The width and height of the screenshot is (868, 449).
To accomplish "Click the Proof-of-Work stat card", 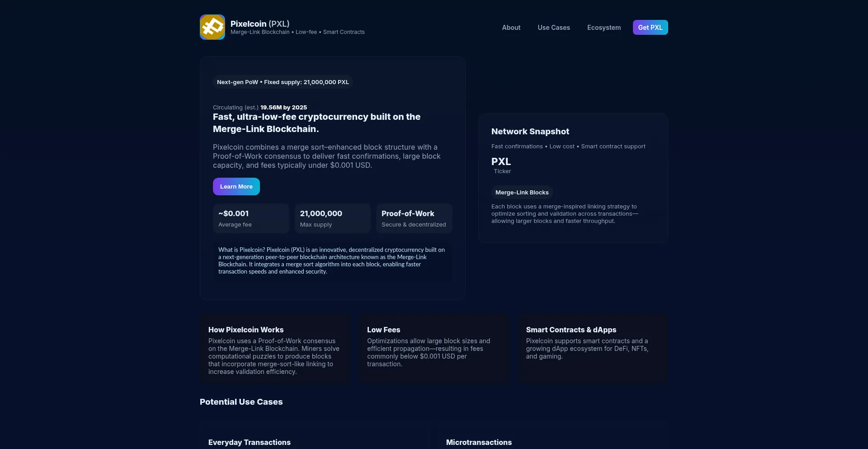I will pos(414,218).
